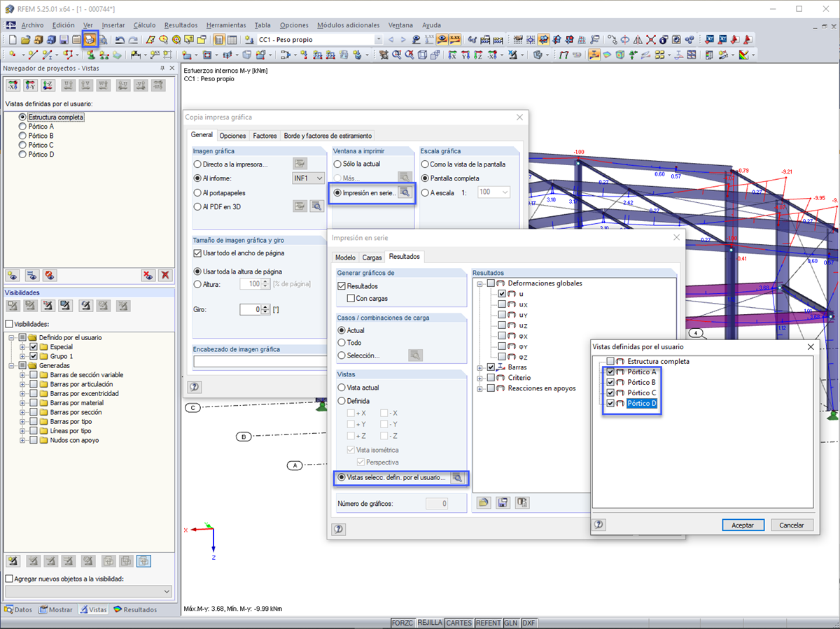Click the create new user view icon
The width and height of the screenshot is (840, 629).
point(13,276)
